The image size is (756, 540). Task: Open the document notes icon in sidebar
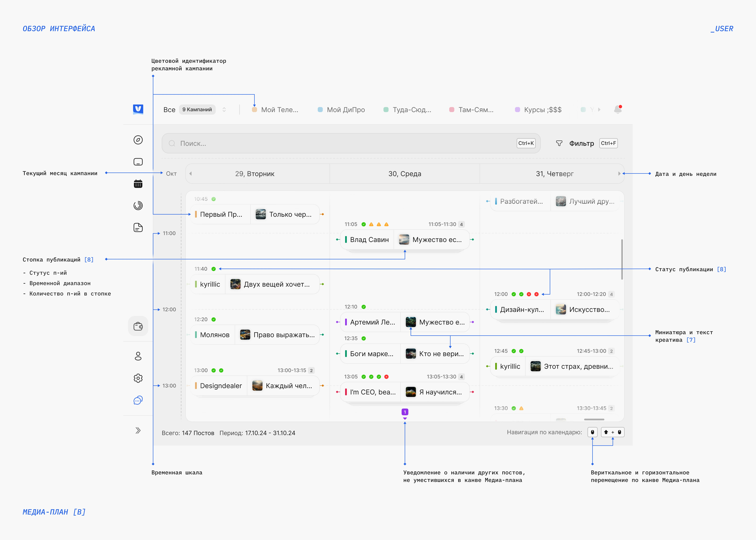[138, 227]
